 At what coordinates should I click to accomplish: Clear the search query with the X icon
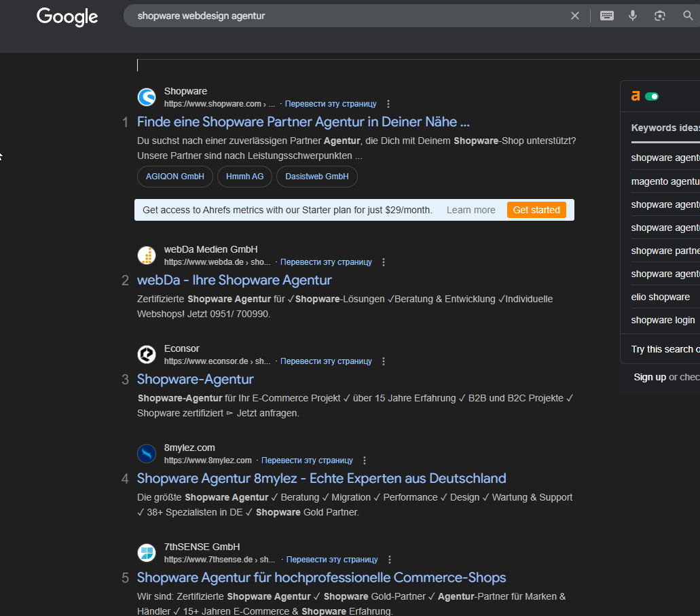click(x=575, y=16)
